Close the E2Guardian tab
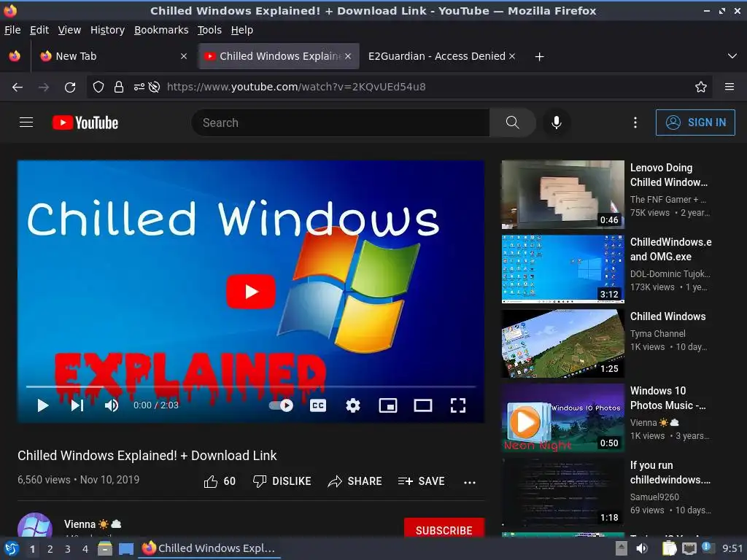The image size is (747, 560). [512, 56]
